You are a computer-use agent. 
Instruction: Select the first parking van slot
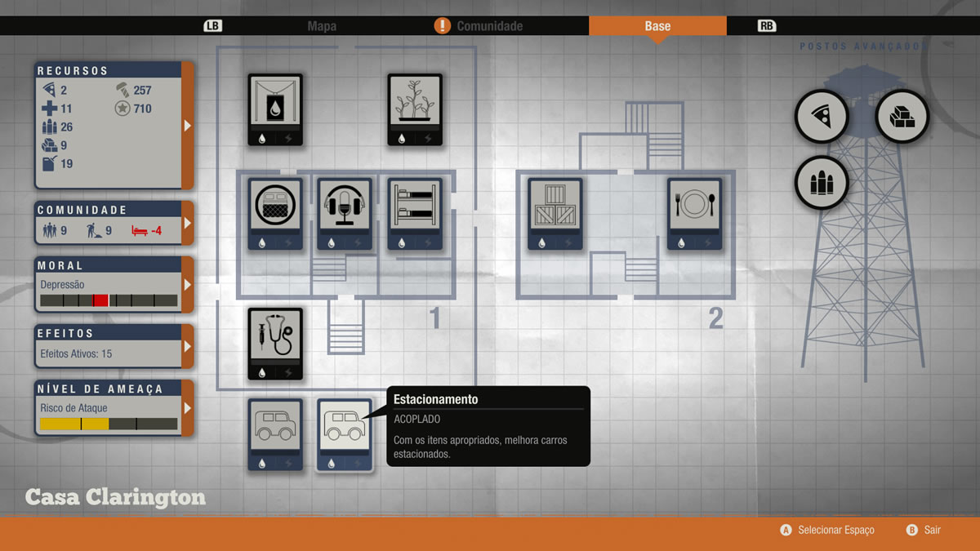click(275, 435)
